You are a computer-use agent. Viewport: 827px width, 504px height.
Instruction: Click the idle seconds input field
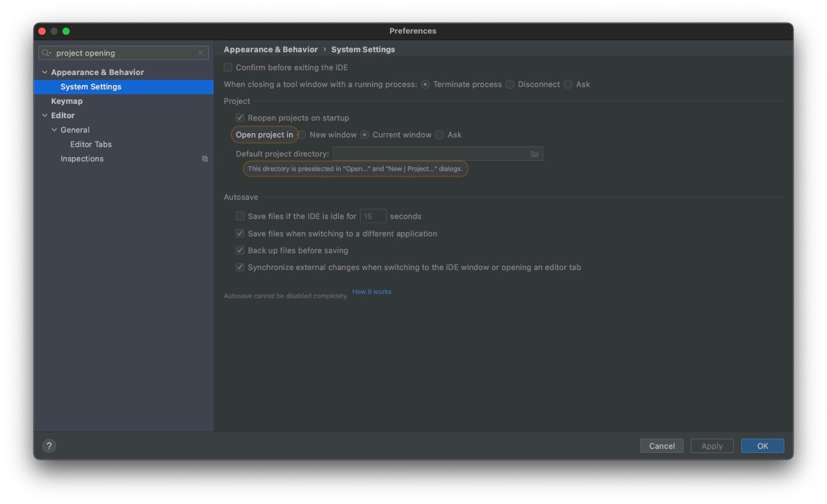point(373,216)
